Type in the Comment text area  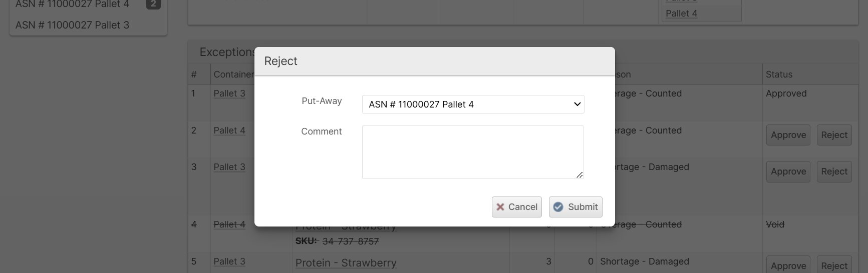click(x=473, y=152)
